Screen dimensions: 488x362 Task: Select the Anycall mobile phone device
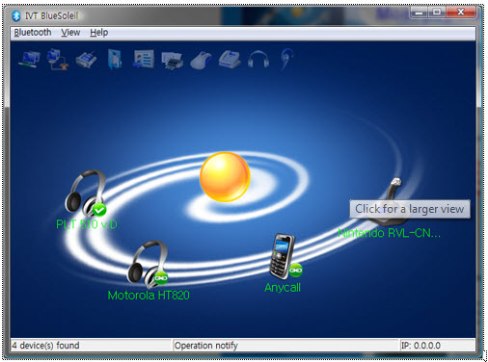tap(284, 256)
